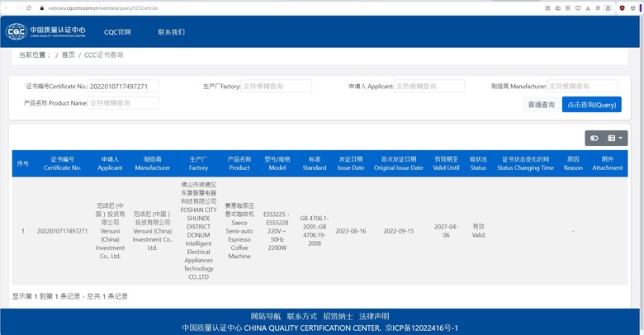
Task: Click the Saeco Espresso Coffee Machine cell
Action: click(x=239, y=231)
